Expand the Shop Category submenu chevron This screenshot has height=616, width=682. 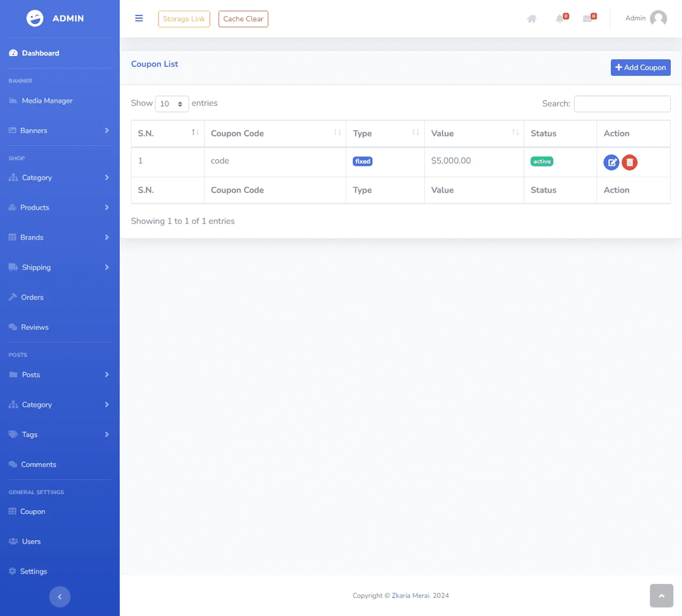107,178
